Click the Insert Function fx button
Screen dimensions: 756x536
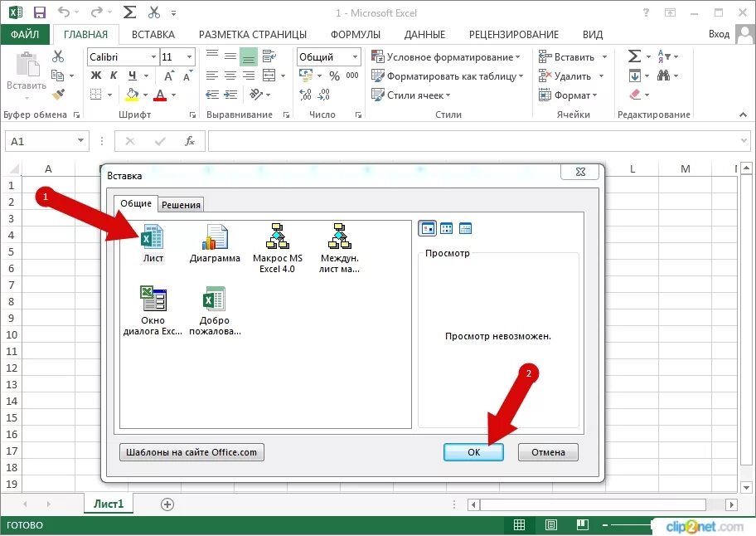(190, 141)
